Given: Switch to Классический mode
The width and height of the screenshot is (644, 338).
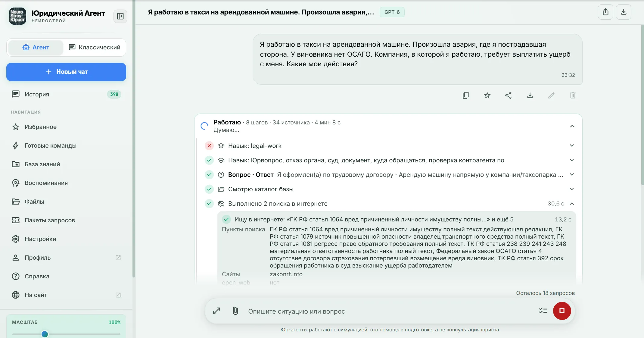Looking at the screenshot, I should [95, 47].
